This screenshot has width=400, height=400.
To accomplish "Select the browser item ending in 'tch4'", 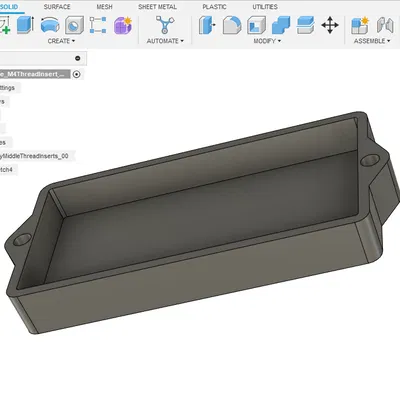I will pos(9,170).
